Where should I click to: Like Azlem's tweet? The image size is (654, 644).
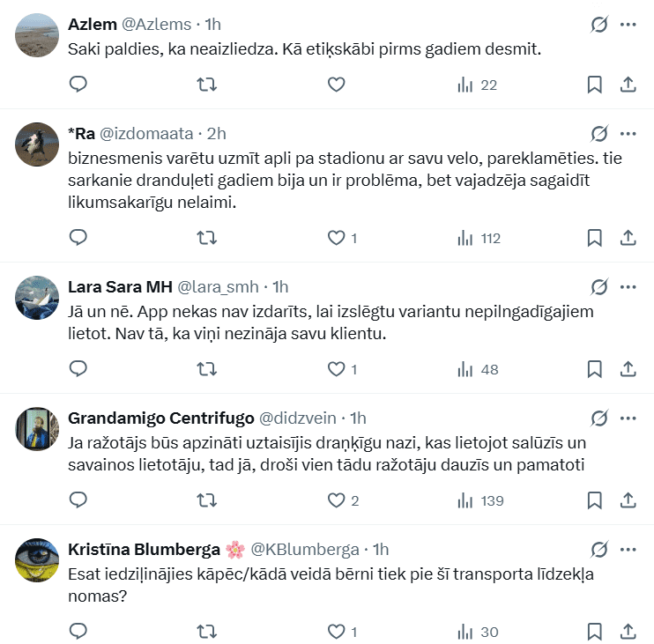[x=336, y=85]
